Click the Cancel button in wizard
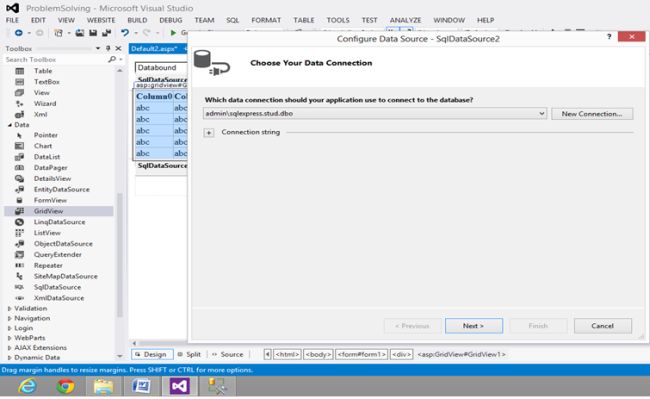This screenshot has width=650, height=399. tap(603, 326)
